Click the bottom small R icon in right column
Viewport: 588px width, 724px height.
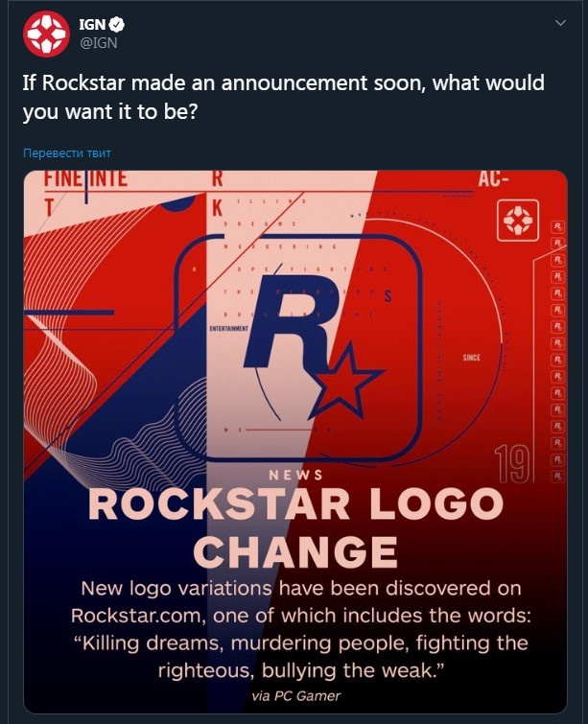[x=558, y=476]
